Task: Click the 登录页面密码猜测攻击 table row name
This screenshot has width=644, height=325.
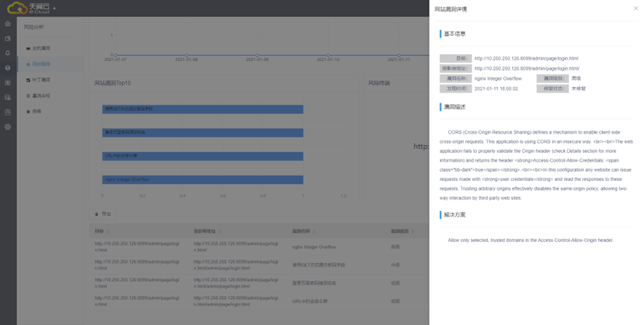Action: pos(314,283)
